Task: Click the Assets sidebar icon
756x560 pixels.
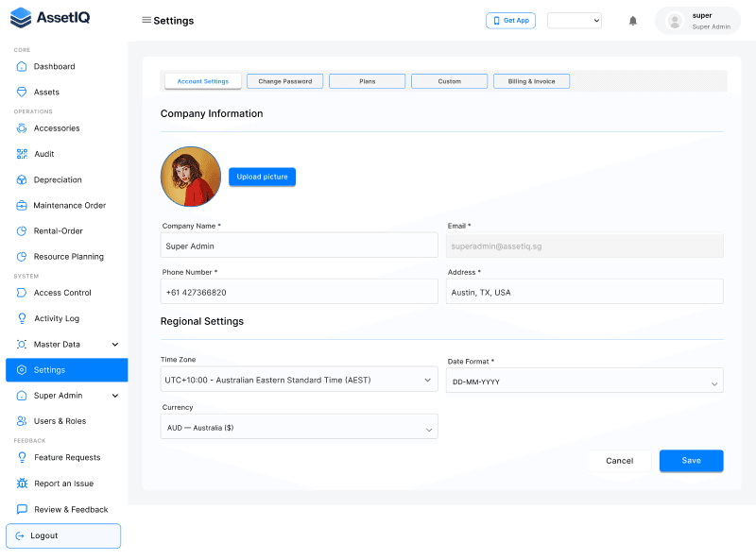Action: pyautogui.click(x=22, y=92)
